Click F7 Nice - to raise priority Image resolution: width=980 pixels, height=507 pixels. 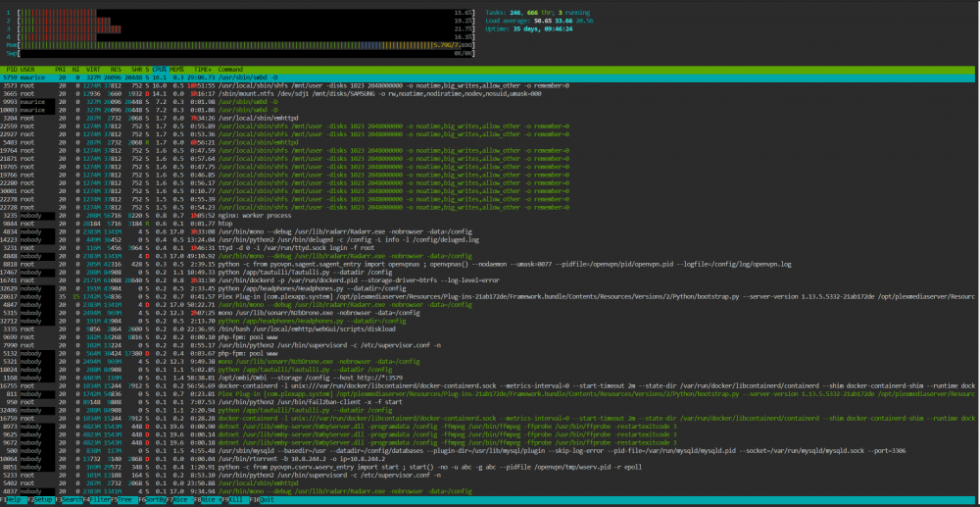[x=178, y=499]
